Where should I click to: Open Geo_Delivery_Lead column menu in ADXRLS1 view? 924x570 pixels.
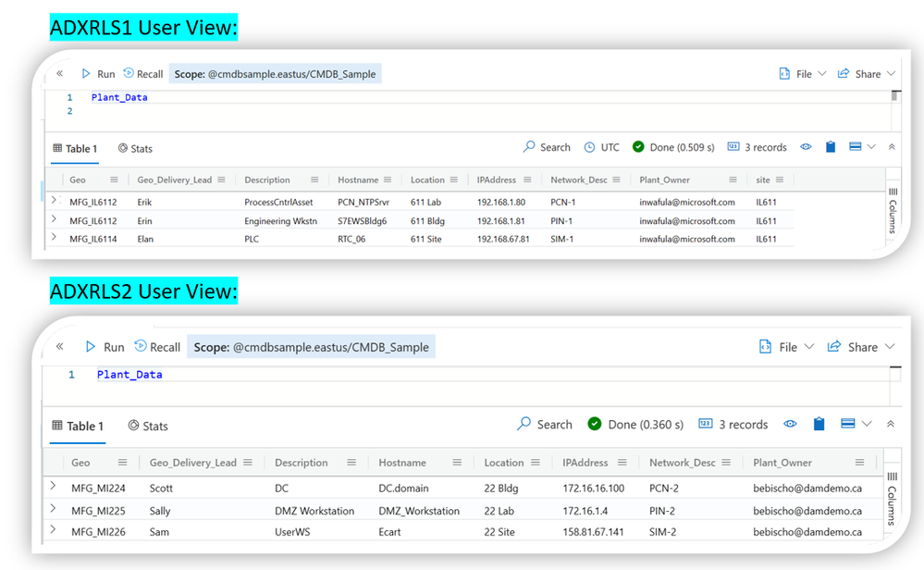click(221, 180)
